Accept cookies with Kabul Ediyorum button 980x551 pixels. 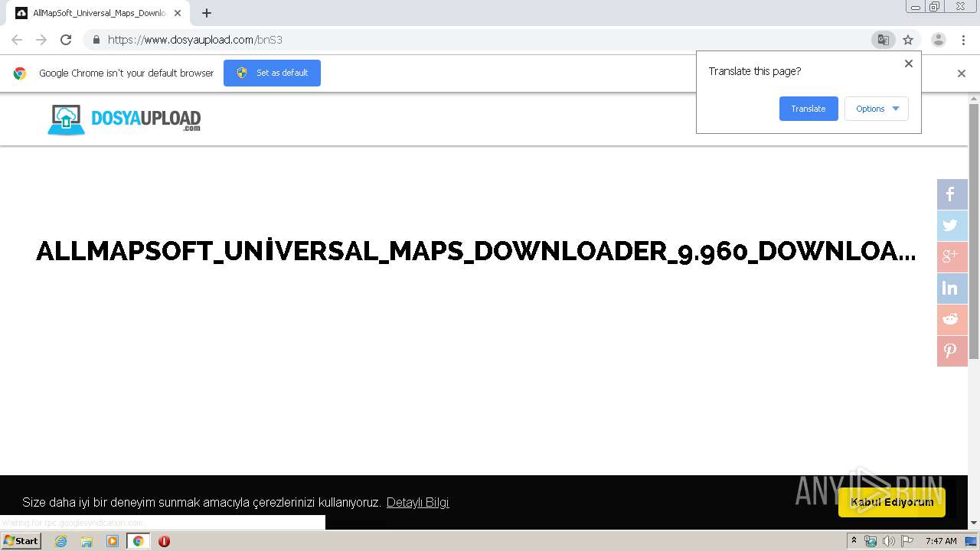coord(892,502)
